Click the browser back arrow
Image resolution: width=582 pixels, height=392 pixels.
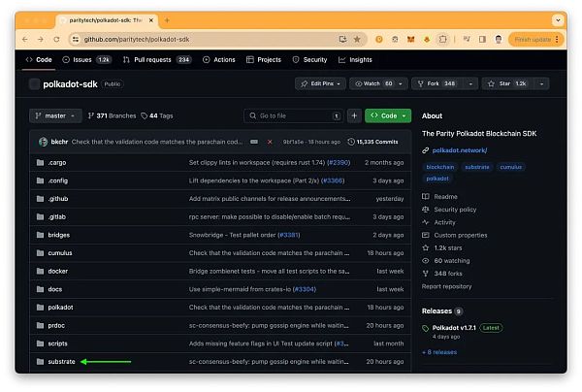(x=26, y=39)
